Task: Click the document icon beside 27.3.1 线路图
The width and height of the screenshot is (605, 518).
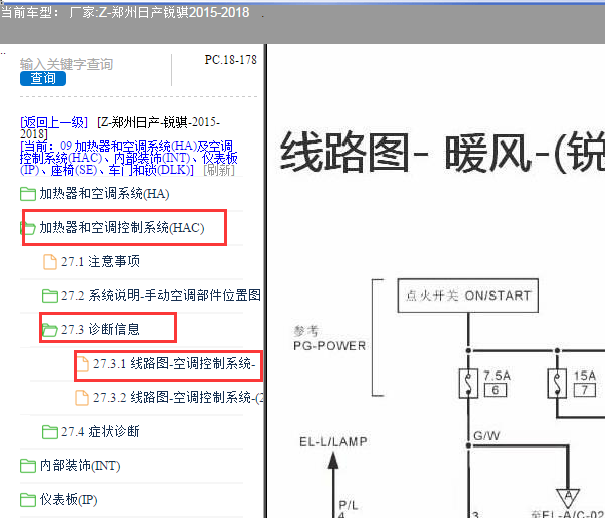Action: pyautogui.click(x=81, y=364)
